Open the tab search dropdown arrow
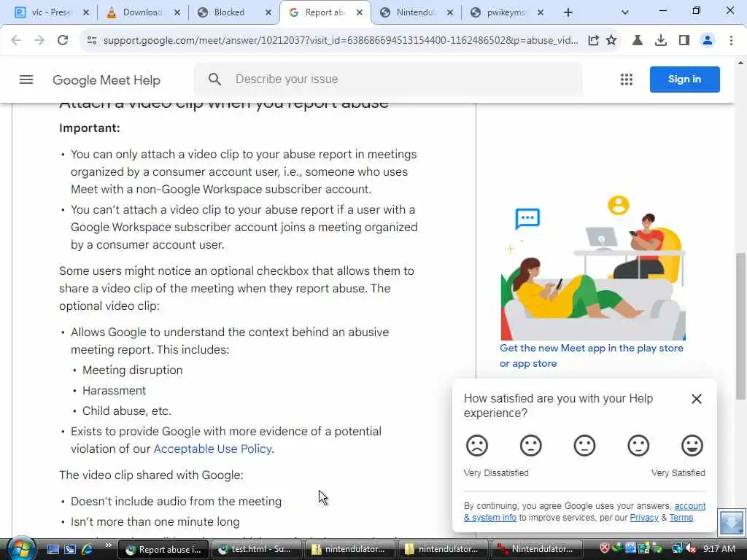The width and height of the screenshot is (747, 560). click(625, 12)
